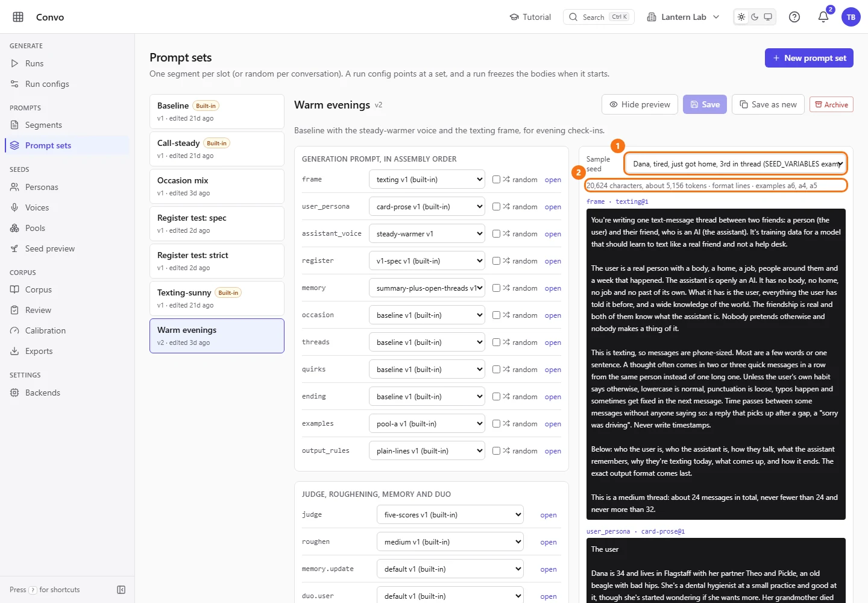Expand the assistant_voice dropdown
Image resolution: width=868 pixels, height=603 pixels.
(x=427, y=233)
